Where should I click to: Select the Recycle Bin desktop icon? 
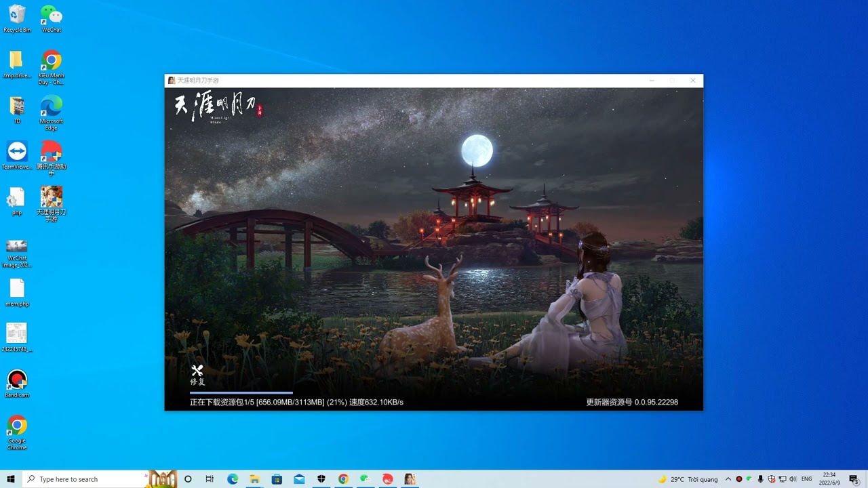pos(17,19)
